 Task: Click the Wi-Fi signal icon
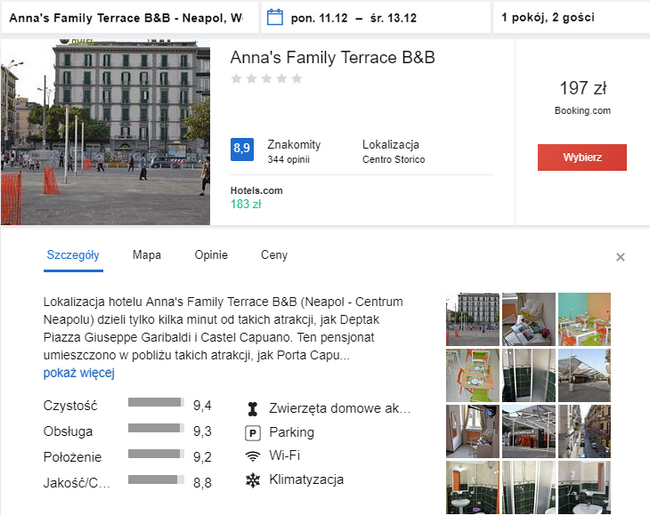pyautogui.click(x=252, y=456)
